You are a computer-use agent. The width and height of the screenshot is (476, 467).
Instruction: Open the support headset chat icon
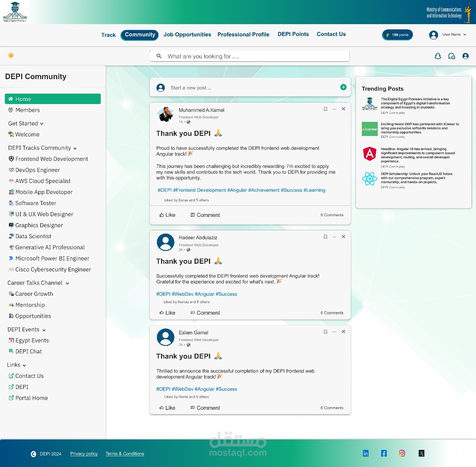[x=451, y=56]
